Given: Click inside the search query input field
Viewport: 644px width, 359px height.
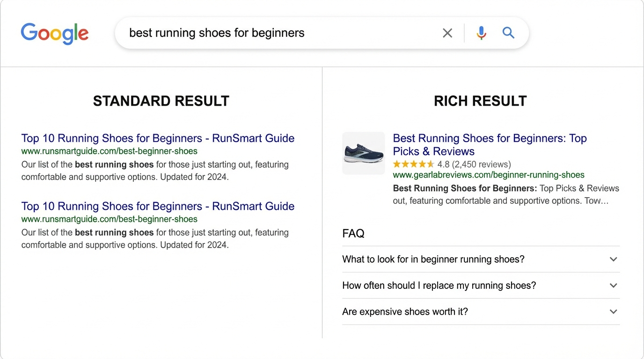Looking at the screenshot, I should [x=281, y=33].
